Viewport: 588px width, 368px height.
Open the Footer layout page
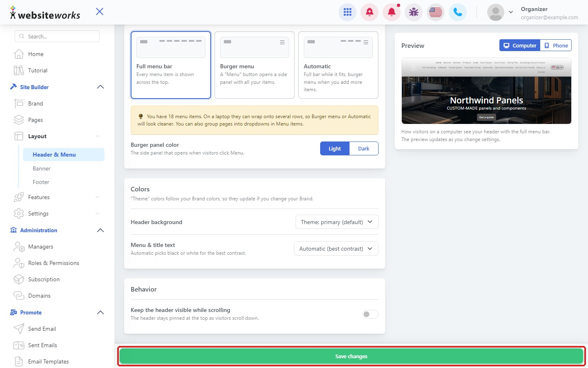[41, 182]
